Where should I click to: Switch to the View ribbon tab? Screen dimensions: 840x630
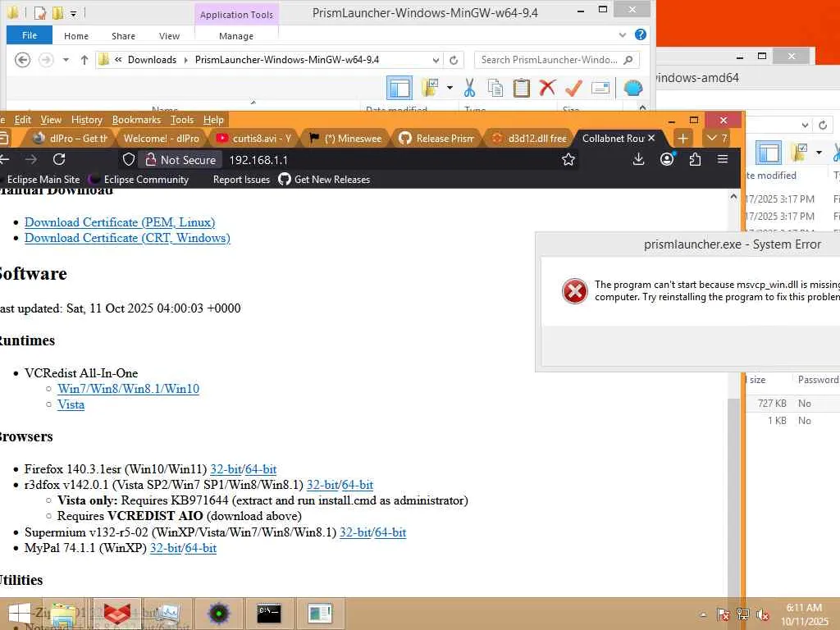(x=169, y=36)
